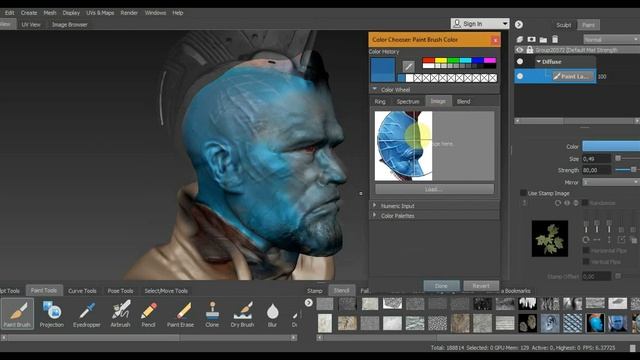640x360 pixels.
Task: Click the leaf stamp image preview
Action: [550, 239]
